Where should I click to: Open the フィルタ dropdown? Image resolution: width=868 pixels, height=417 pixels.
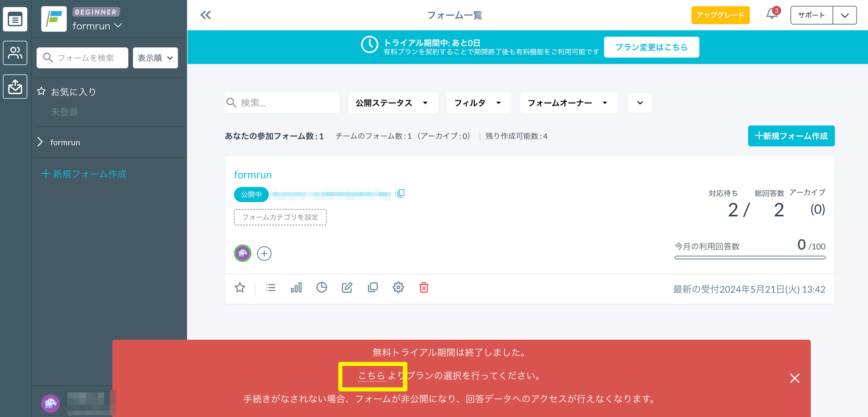[x=479, y=103]
